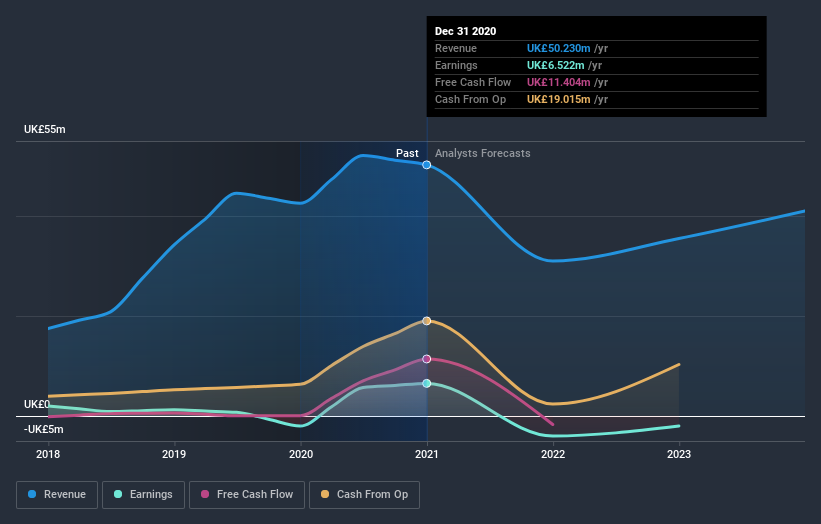Click the Past label on the chart
The width and height of the screenshot is (821, 524).
(x=407, y=153)
